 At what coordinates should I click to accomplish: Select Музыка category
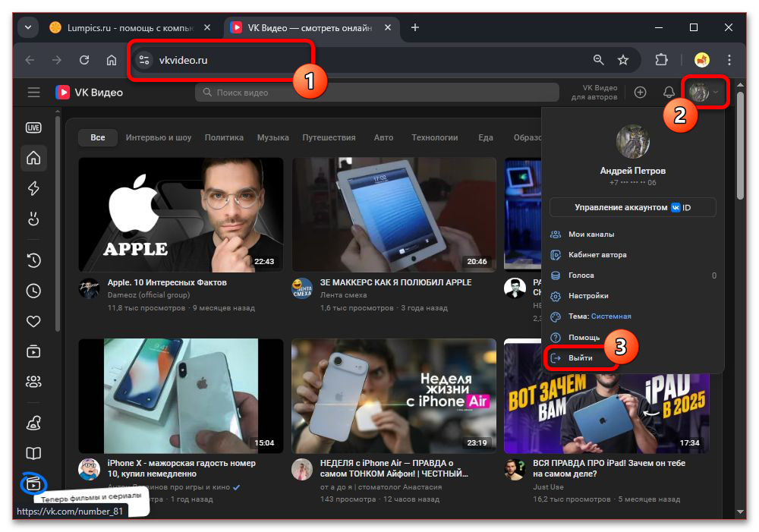[x=273, y=137]
